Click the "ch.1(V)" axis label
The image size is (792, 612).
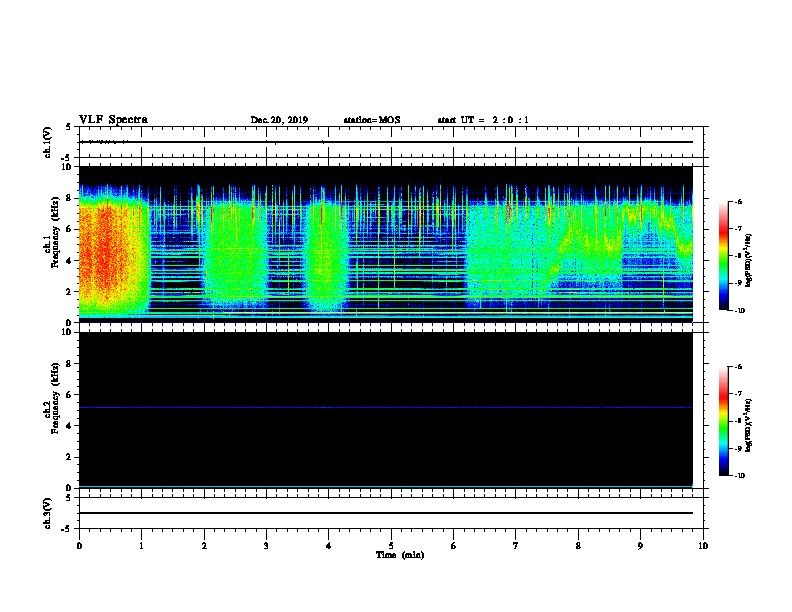[x=48, y=142]
